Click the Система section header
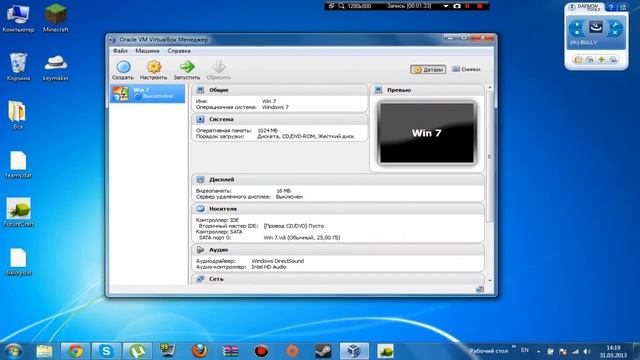Screen dimensions: 640x360 click(280, 120)
